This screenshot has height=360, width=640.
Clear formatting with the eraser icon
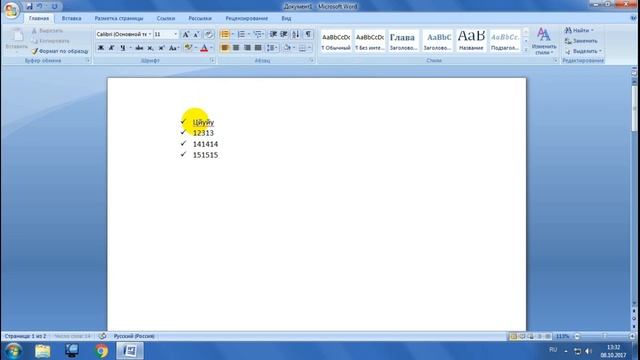[209, 34]
